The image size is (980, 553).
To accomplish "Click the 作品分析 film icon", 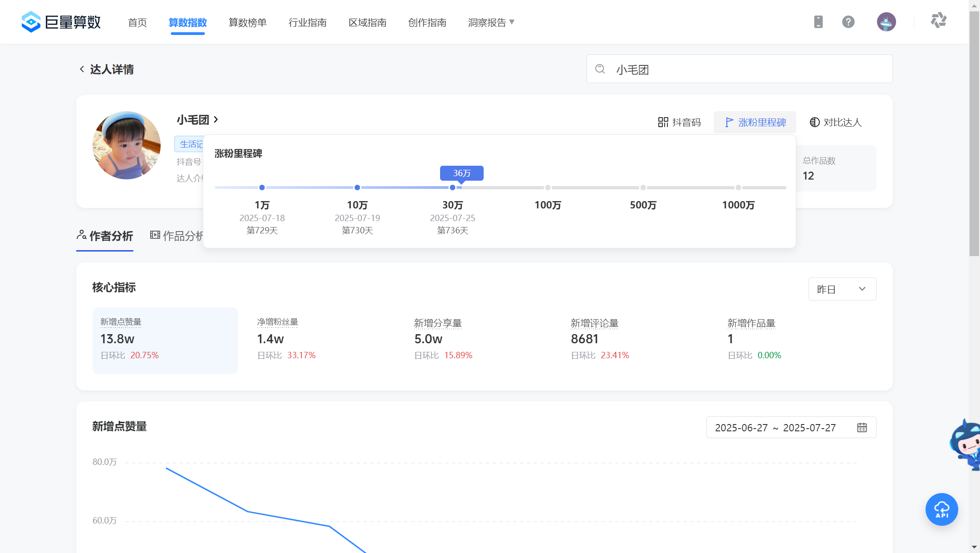I will [x=155, y=235].
